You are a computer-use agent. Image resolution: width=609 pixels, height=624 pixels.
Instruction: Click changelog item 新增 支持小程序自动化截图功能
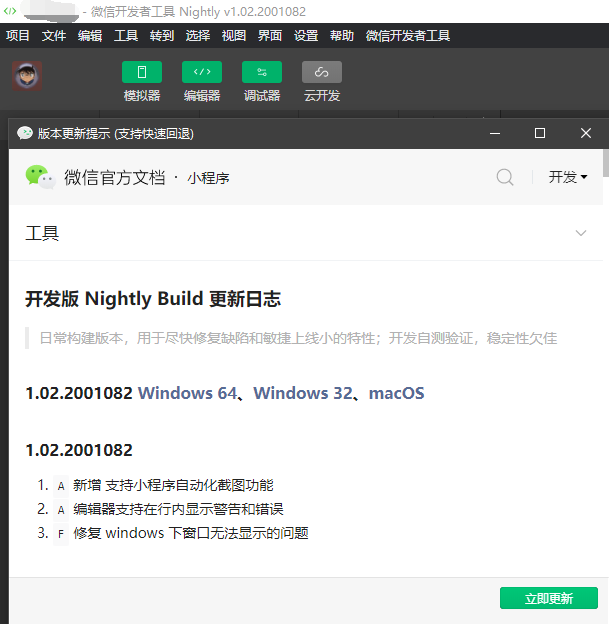[x=173, y=486]
